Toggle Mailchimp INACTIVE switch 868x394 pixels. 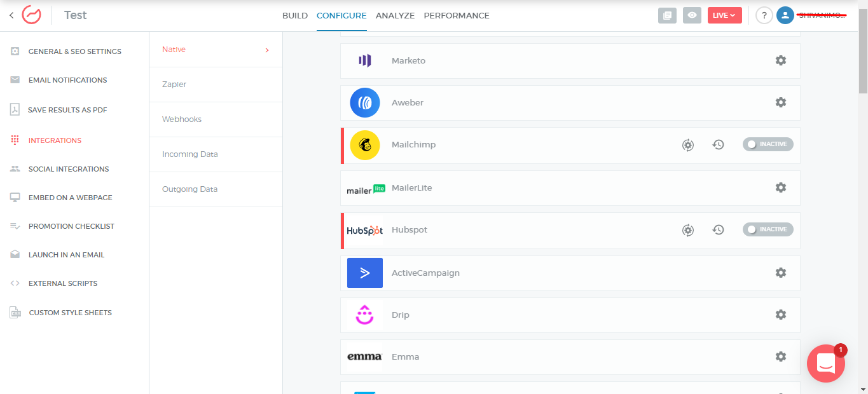click(x=768, y=144)
